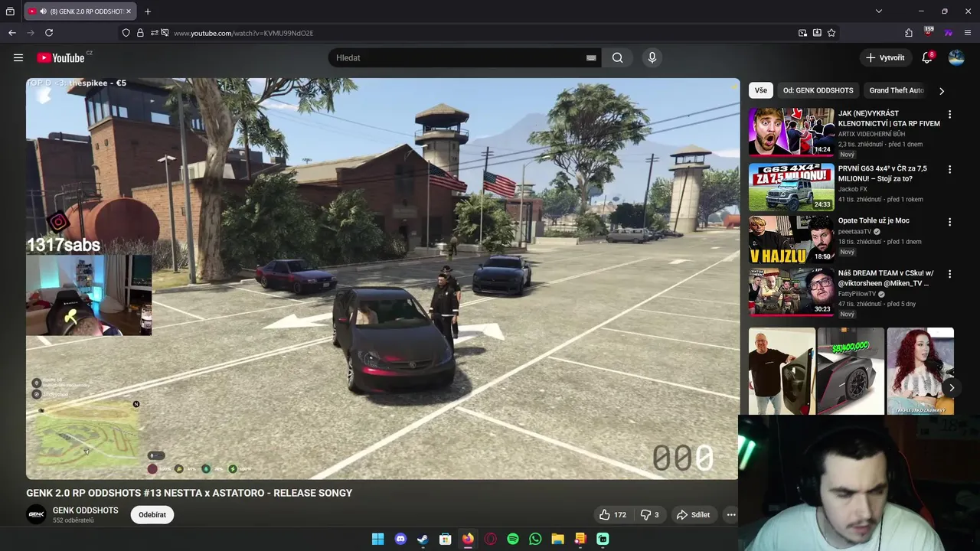
Task: Subscribe with the Odebírat button
Action: click(152, 515)
